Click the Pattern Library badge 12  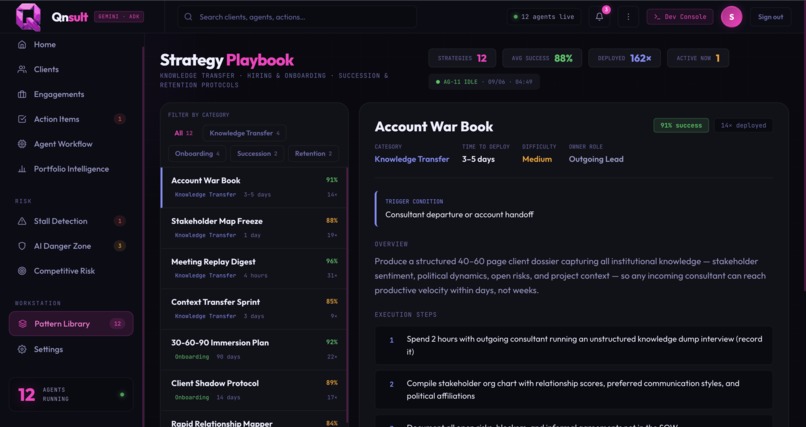pyautogui.click(x=117, y=324)
